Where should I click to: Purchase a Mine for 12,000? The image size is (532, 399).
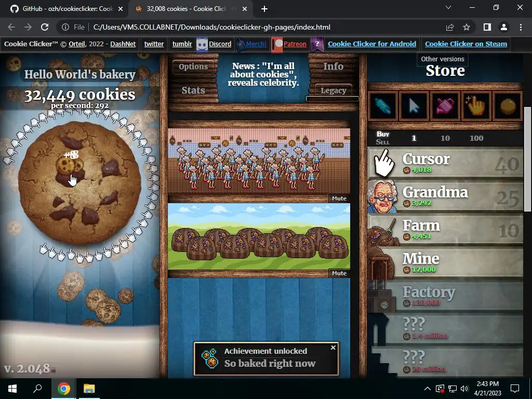click(445, 263)
